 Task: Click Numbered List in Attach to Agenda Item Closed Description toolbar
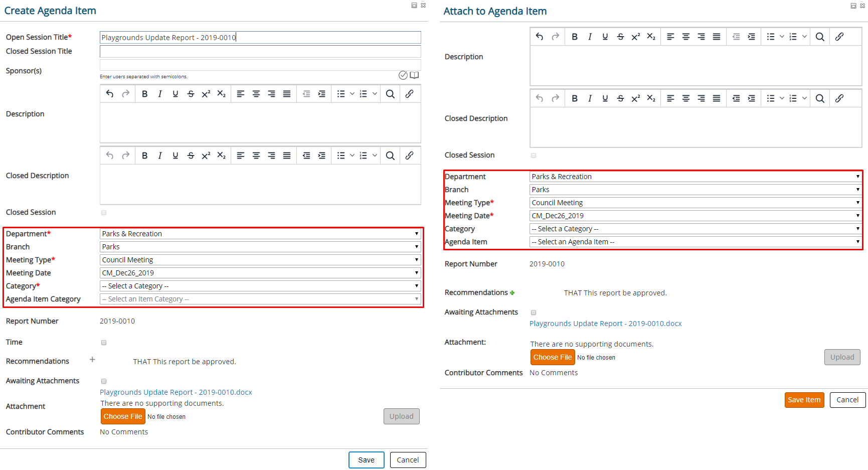[x=793, y=98]
